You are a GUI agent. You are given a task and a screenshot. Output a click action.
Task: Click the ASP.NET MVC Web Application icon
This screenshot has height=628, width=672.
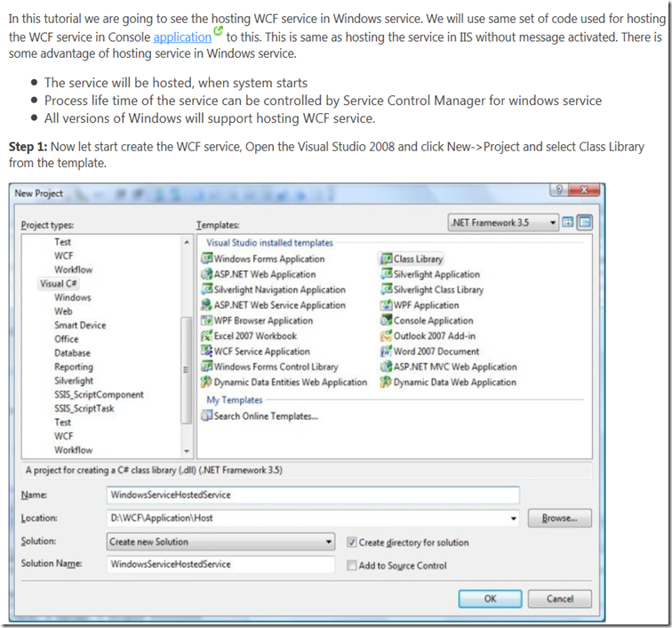pyautogui.click(x=387, y=366)
